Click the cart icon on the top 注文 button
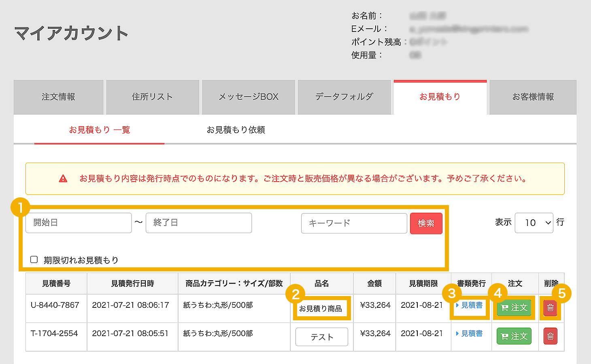 [x=505, y=308]
